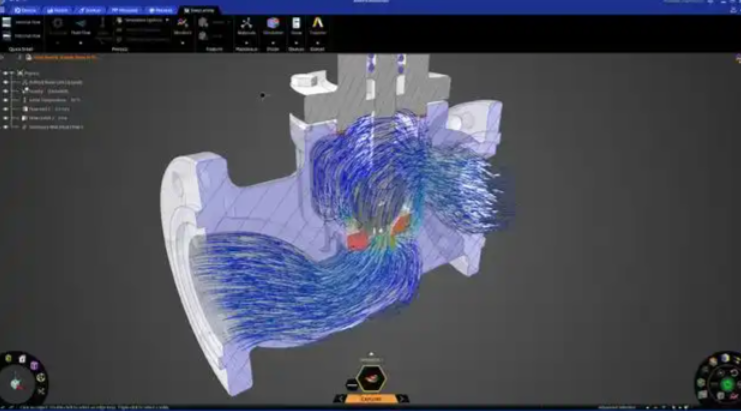Click the orientation triad in bottom-left corner
Screen dimensions: 741x411
18,383
